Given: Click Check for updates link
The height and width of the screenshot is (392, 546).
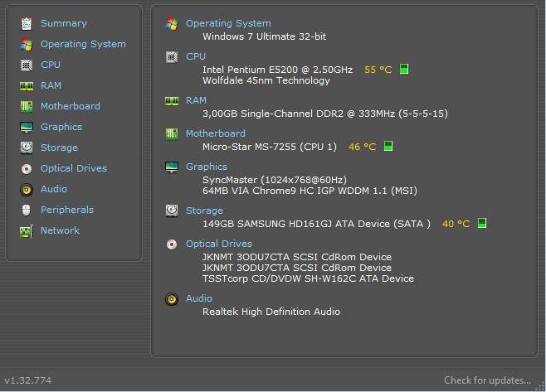Looking at the screenshot, I should (488, 380).
